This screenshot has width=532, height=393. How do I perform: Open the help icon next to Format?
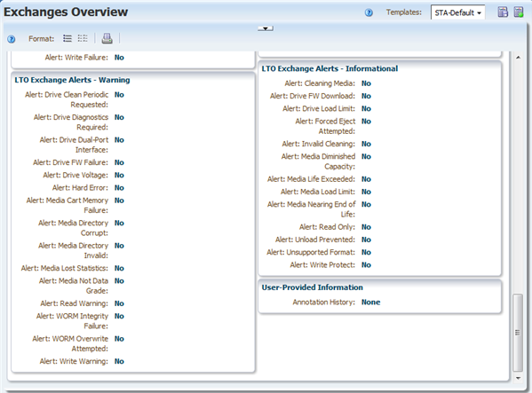pyautogui.click(x=12, y=39)
